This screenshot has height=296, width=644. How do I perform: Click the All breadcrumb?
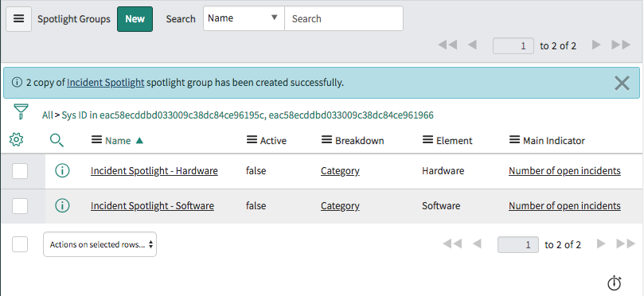47,115
